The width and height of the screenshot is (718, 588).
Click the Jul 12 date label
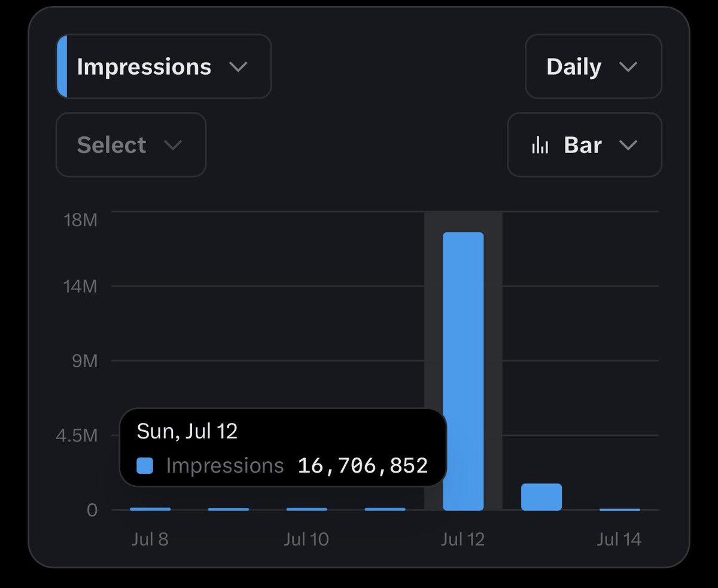pos(463,540)
